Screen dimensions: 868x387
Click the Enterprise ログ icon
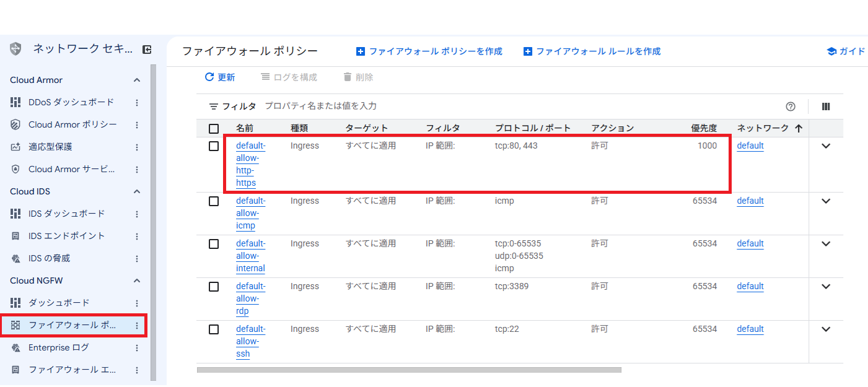pyautogui.click(x=15, y=347)
